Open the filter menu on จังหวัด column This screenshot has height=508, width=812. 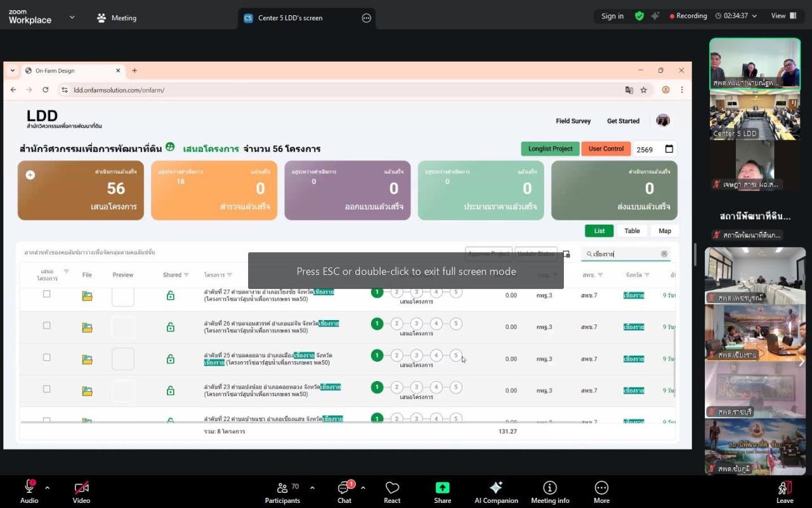click(x=647, y=275)
